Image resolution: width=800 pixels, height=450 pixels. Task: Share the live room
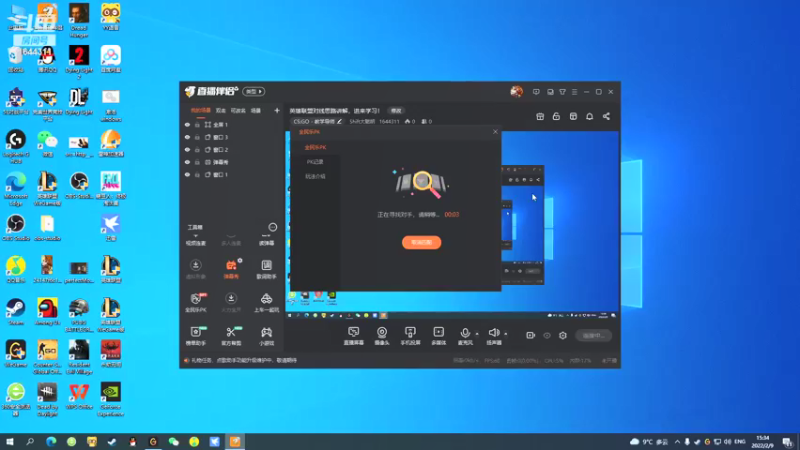click(x=606, y=117)
